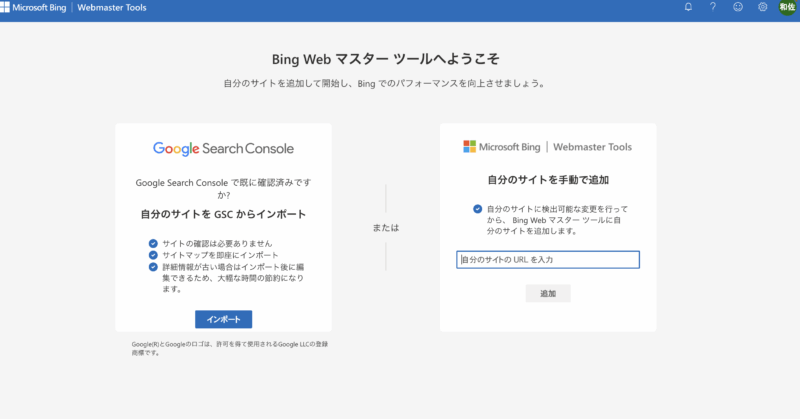Click Webmaster Tools text in the right card
800x419 pixels.
[x=592, y=147]
